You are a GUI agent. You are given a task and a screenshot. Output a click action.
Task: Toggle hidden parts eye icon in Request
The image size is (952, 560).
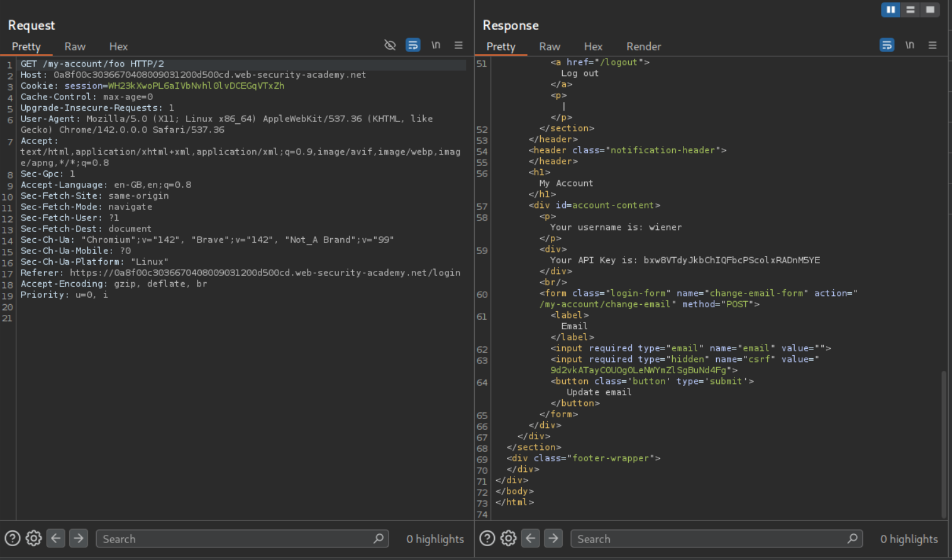point(390,45)
